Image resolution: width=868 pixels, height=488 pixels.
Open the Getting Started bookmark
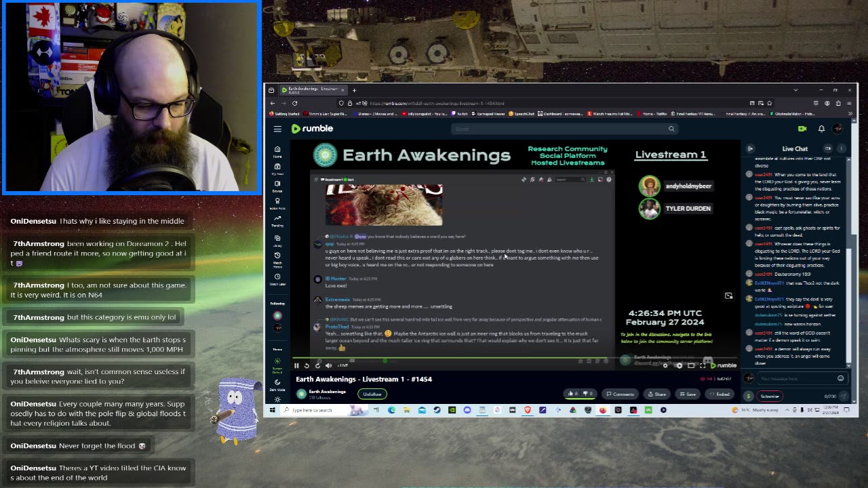pos(284,114)
